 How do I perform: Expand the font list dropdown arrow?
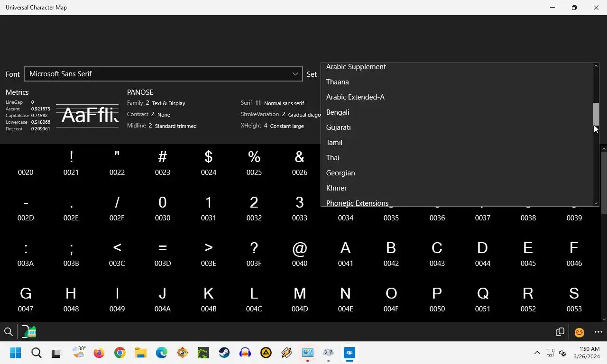click(x=295, y=74)
